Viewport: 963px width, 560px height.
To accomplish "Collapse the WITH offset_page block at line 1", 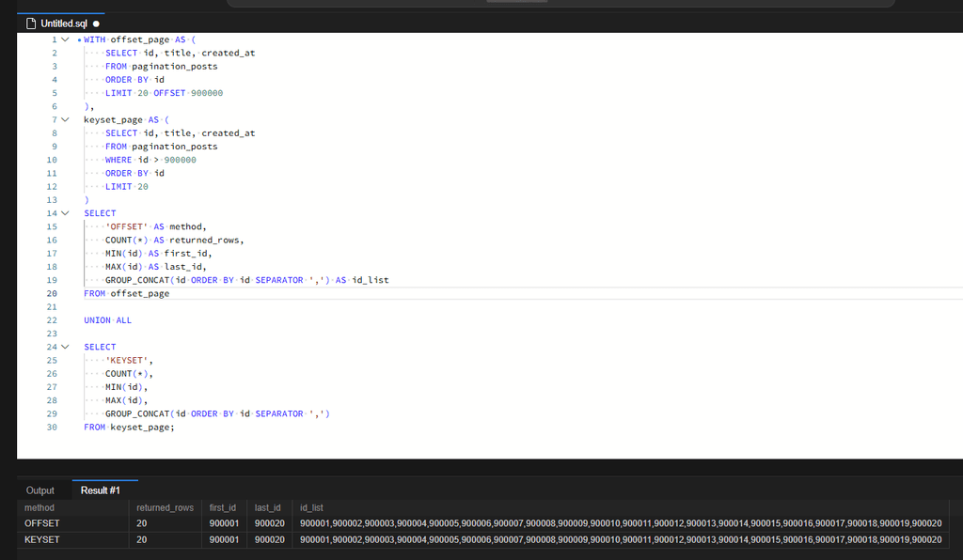I will [x=65, y=39].
